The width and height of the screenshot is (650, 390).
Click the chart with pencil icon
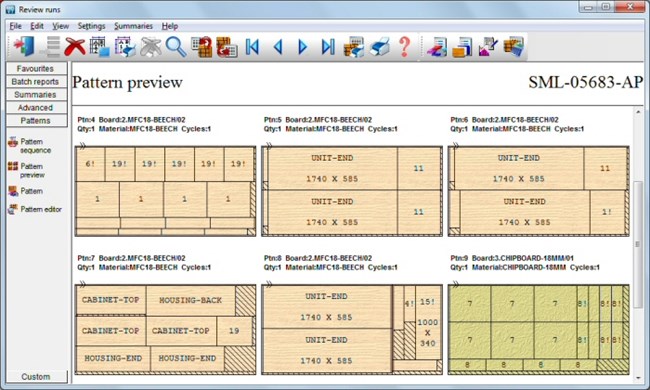coord(488,46)
